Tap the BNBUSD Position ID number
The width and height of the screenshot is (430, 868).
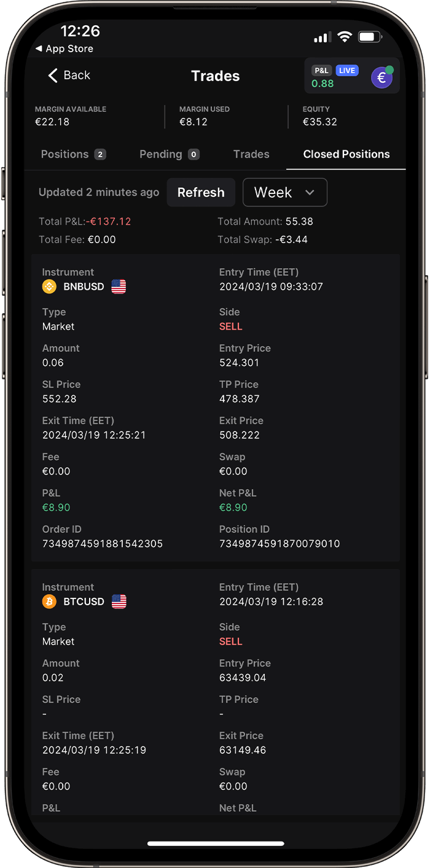coord(279,543)
